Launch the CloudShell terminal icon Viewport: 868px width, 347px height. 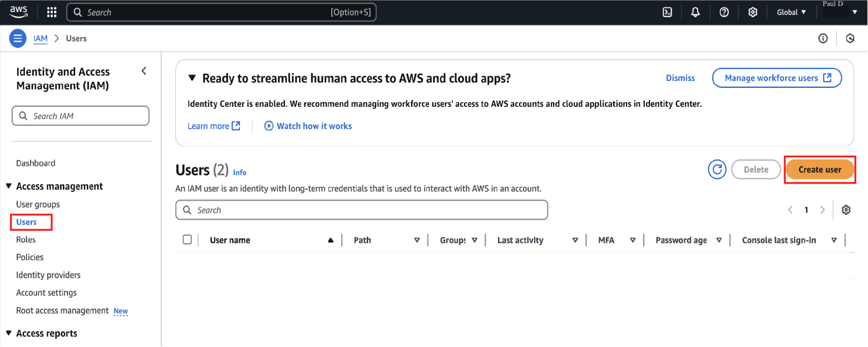tap(668, 12)
